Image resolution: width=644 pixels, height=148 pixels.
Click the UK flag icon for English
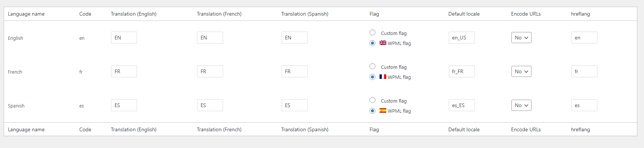pos(383,43)
